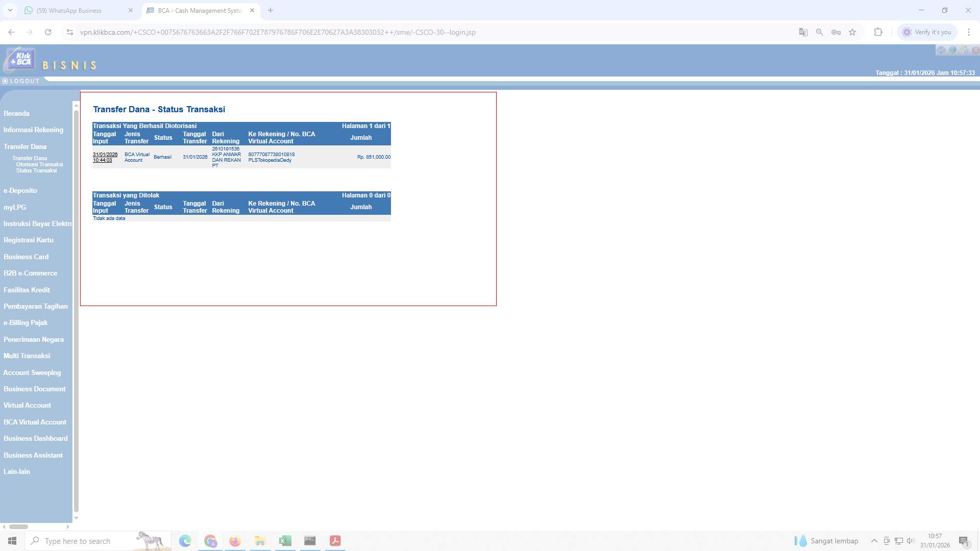Click the back navigation arrow
This screenshot has height=551, width=980.
tap(11, 32)
